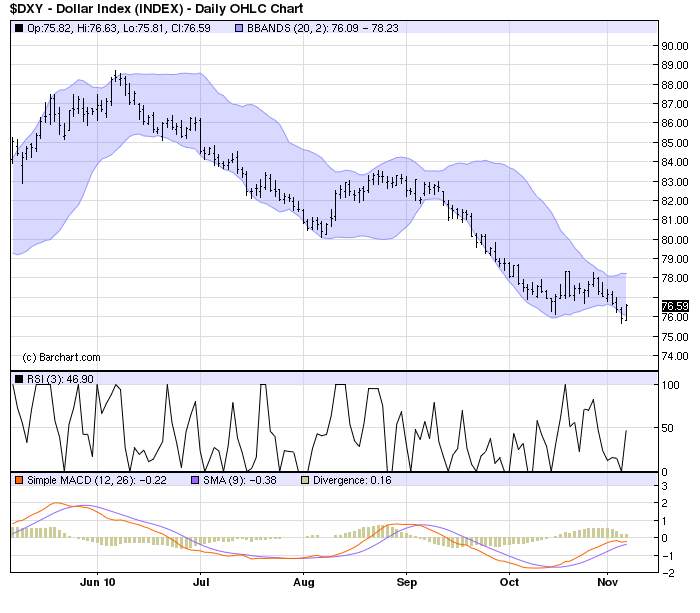Click the 'SMA (9): -0.38' label

[x=240, y=480]
